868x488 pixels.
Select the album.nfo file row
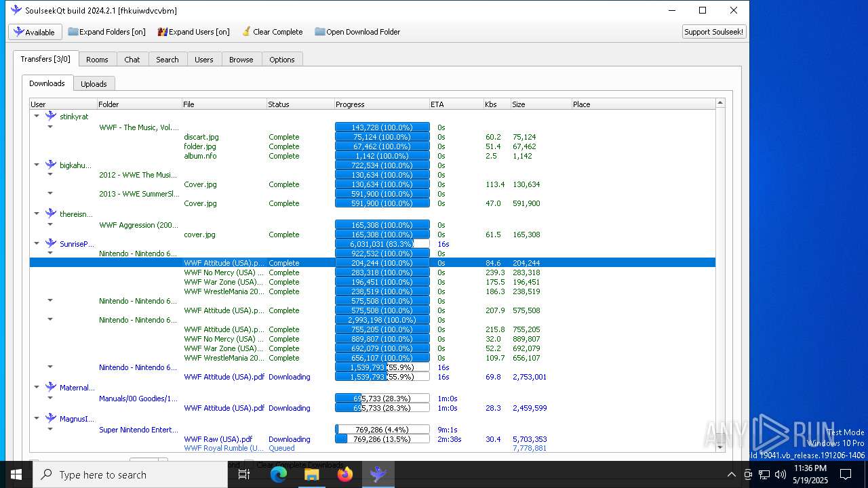pos(372,156)
